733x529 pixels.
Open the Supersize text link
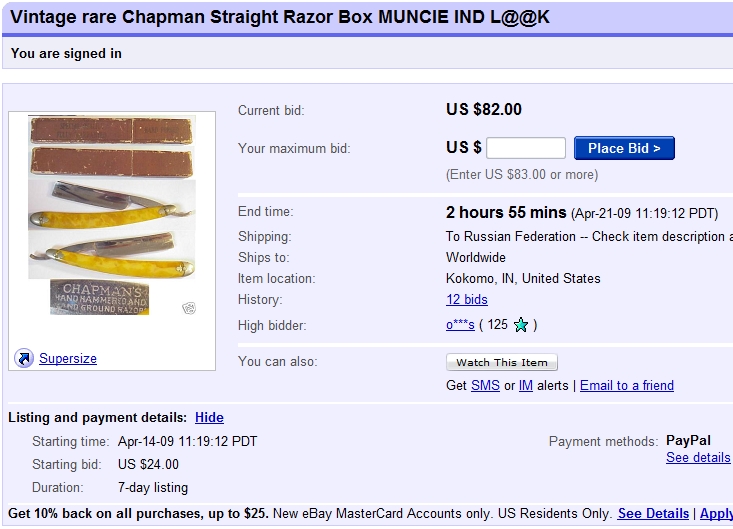click(x=68, y=359)
